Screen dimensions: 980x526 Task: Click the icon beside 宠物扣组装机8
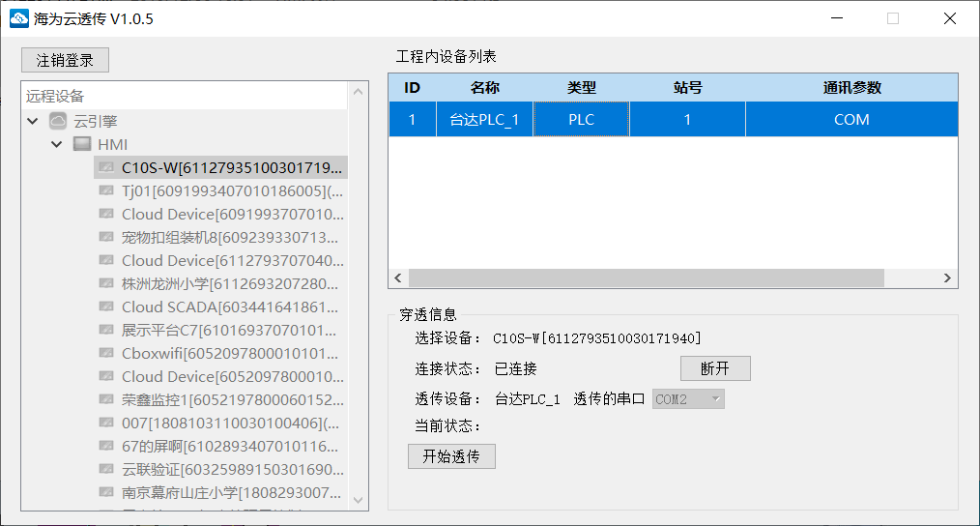pos(106,237)
